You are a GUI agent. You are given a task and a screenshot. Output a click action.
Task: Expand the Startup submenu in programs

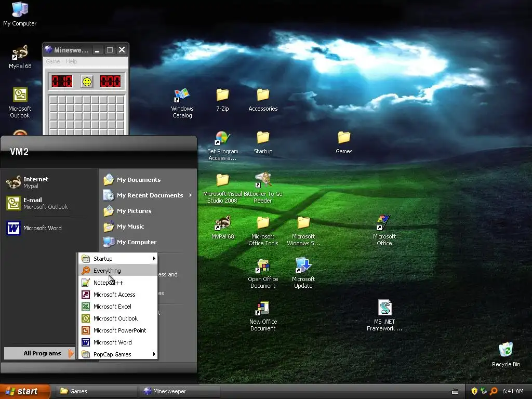pyautogui.click(x=118, y=259)
